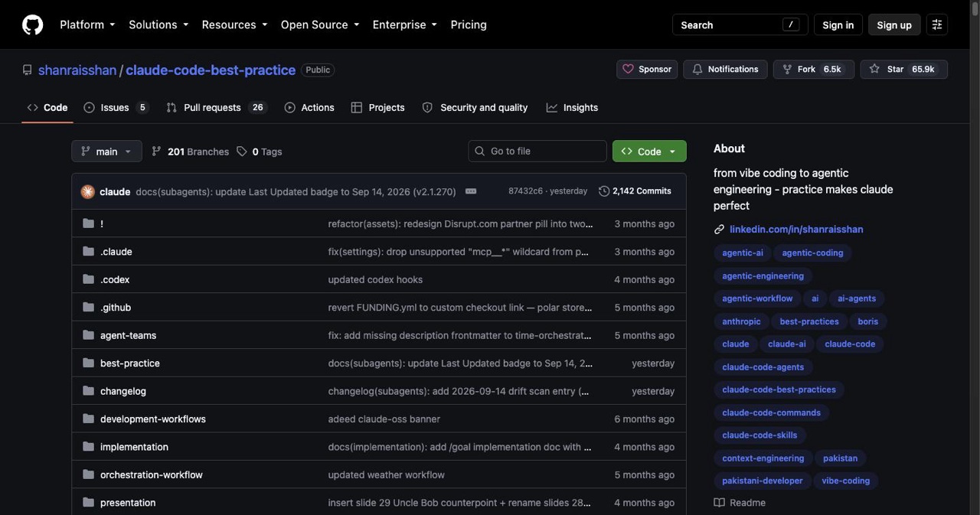Click the bell icon on the Notifications button

coord(697,69)
